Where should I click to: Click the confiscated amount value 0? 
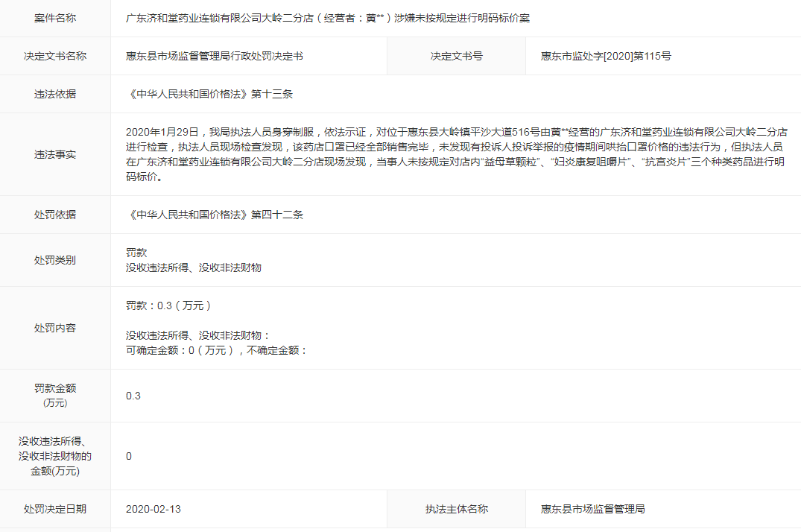(x=129, y=456)
